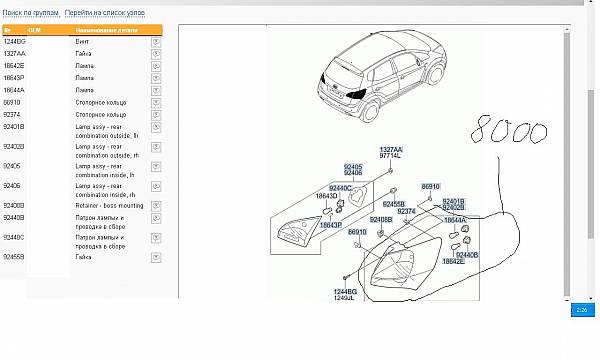
Task: Open the Перейти на список узлов link
Action: click(x=104, y=13)
